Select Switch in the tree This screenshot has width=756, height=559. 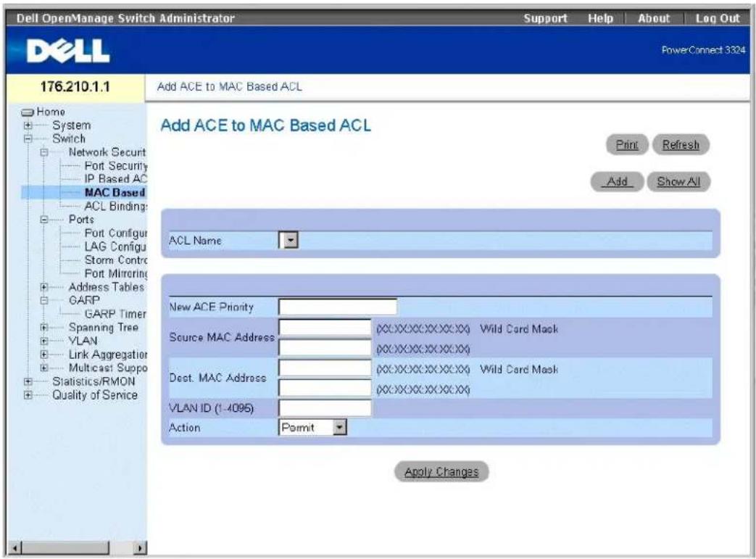pyautogui.click(x=69, y=139)
